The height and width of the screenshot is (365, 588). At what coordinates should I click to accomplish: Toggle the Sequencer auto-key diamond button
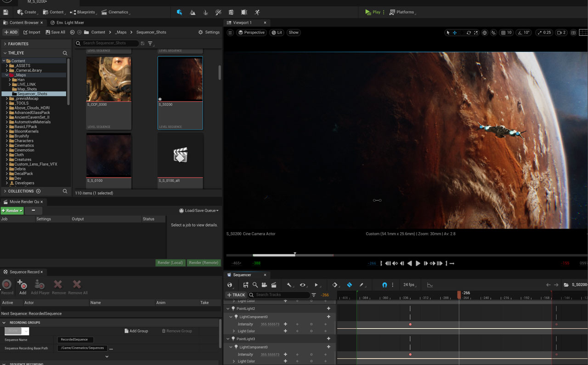(349, 285)
